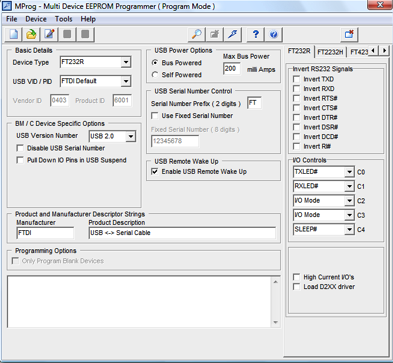Check the Invert DTR# box
393x363 pixels.
(296, 118)
